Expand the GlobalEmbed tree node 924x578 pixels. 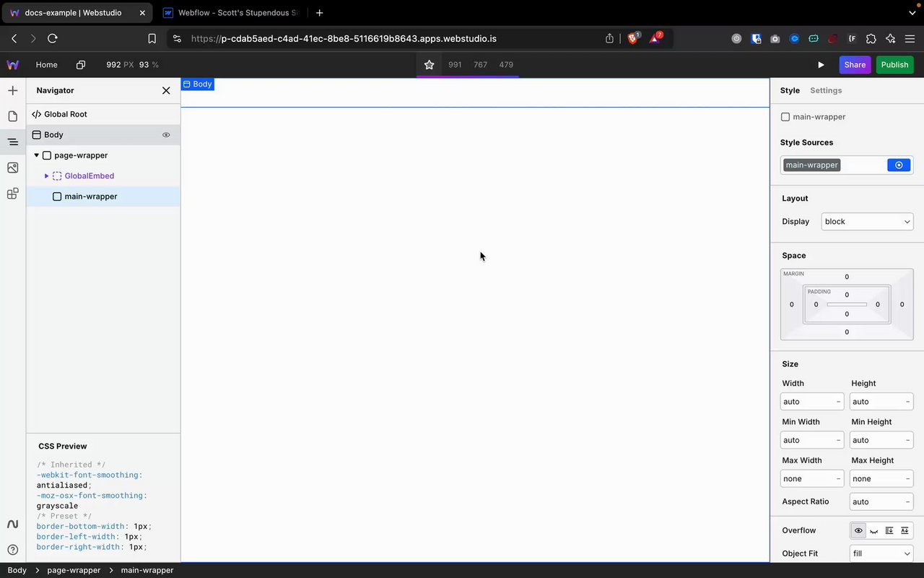pyautogui.click(x=47, y=176)
